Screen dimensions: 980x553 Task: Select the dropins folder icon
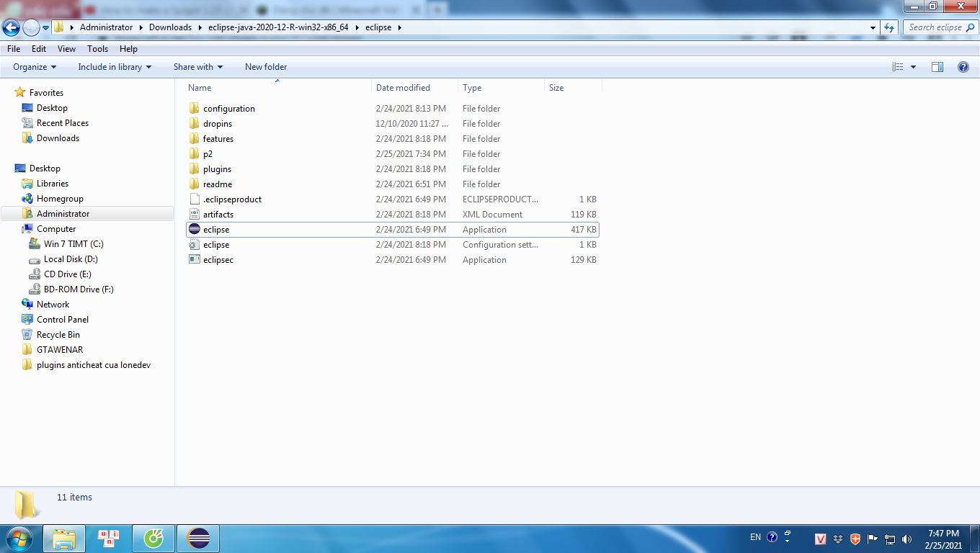194,124
